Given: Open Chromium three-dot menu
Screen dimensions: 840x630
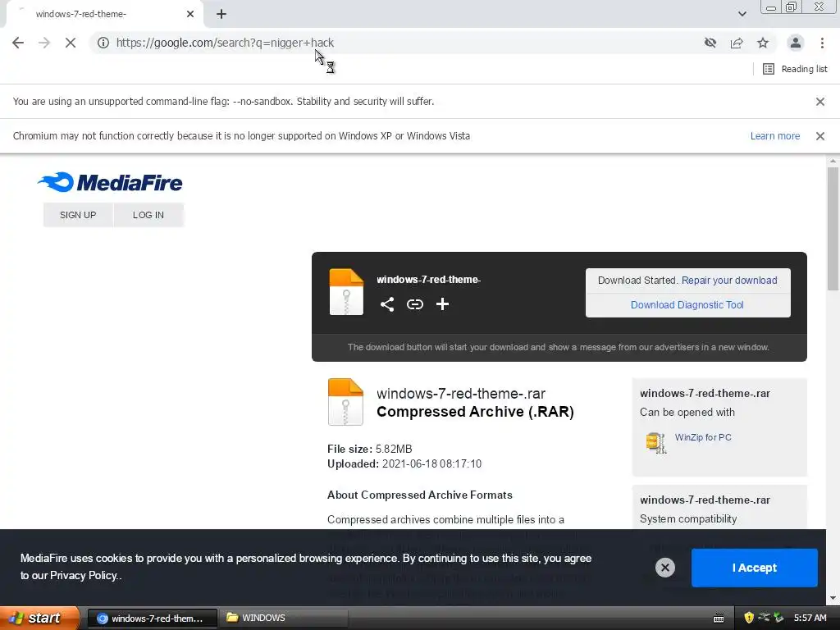Looking at the screenshot, I should coord(822,43).
